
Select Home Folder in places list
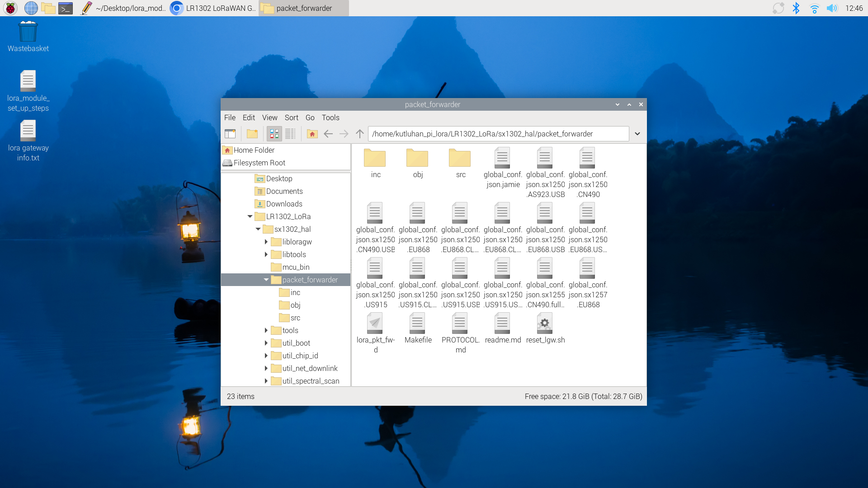click(254, 150)
